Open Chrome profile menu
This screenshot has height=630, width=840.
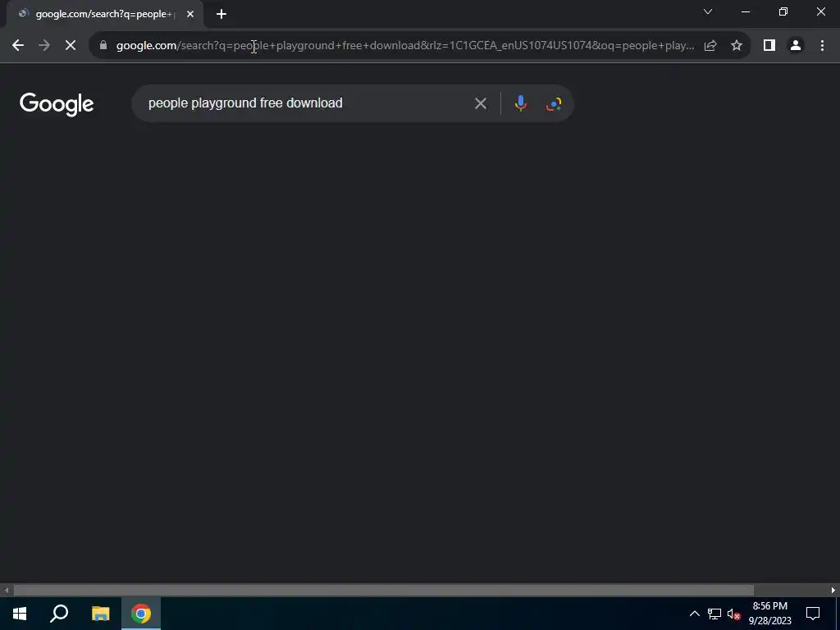tap(796, 46)
